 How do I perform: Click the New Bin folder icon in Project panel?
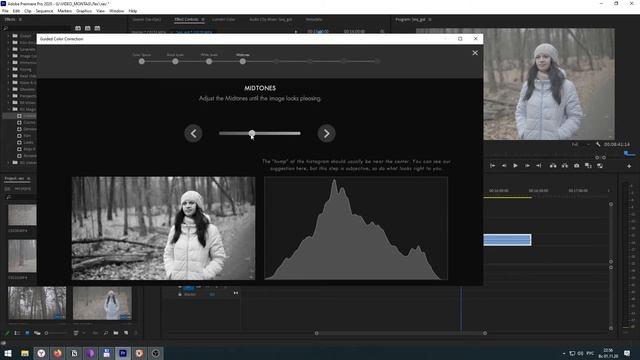coord(116,333)
